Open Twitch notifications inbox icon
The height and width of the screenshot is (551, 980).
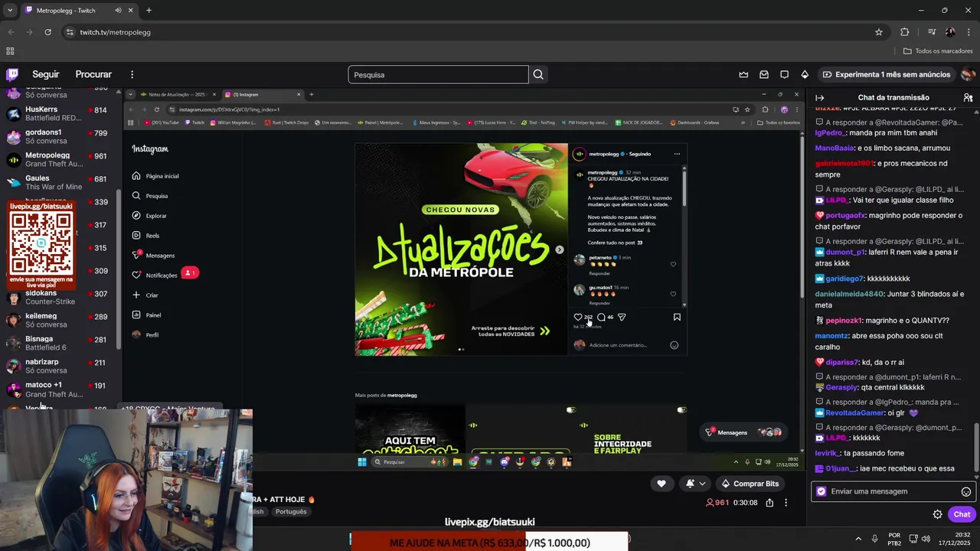pos(764,74)
